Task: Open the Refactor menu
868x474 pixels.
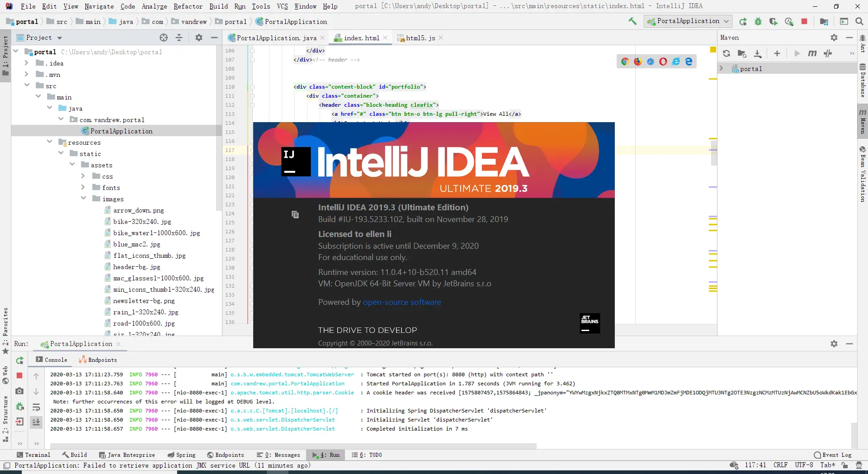Action: point(188,6)
